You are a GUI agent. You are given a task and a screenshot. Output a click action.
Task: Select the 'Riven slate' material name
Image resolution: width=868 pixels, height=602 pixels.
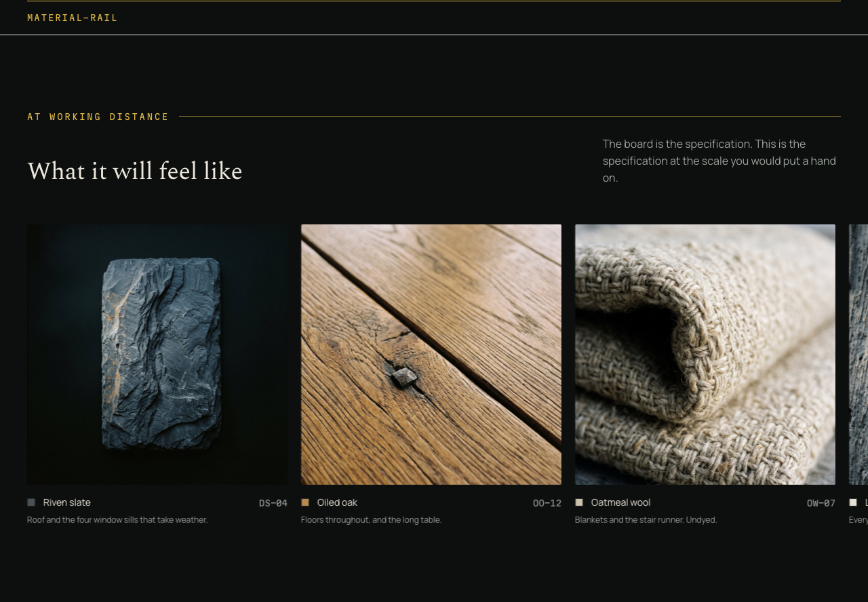(x=67, y=502)
